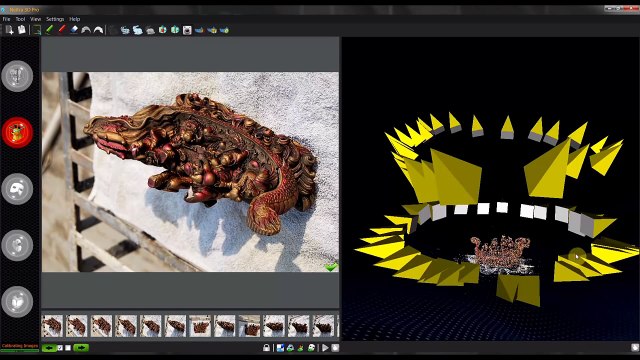Click the corner icon below 3D viewport
Screen dimensions: 640x360
(x=635, y=347)
